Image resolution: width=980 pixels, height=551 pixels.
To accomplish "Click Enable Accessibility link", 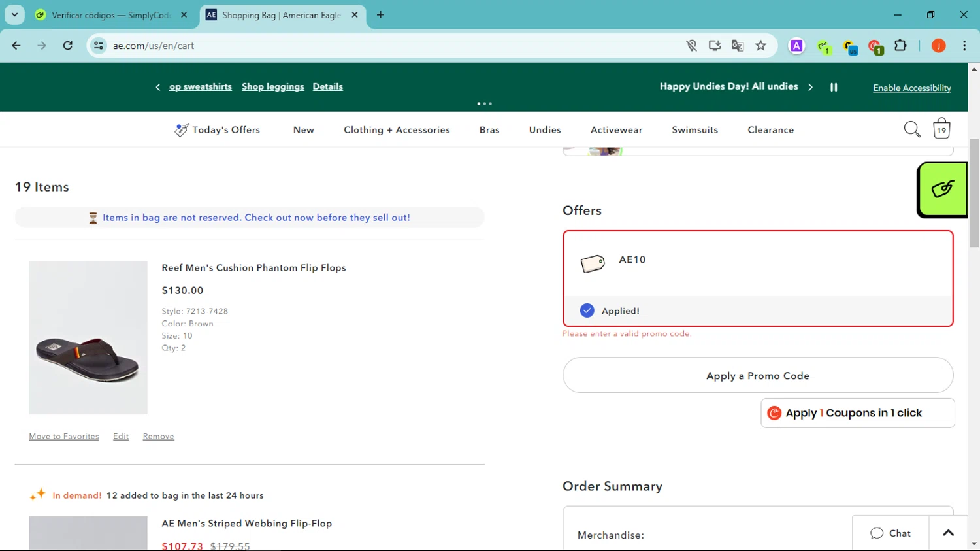I will (911, 88).
